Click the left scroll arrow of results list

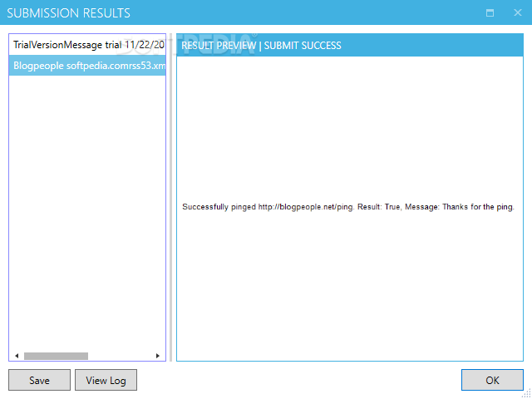pos(17,356)
